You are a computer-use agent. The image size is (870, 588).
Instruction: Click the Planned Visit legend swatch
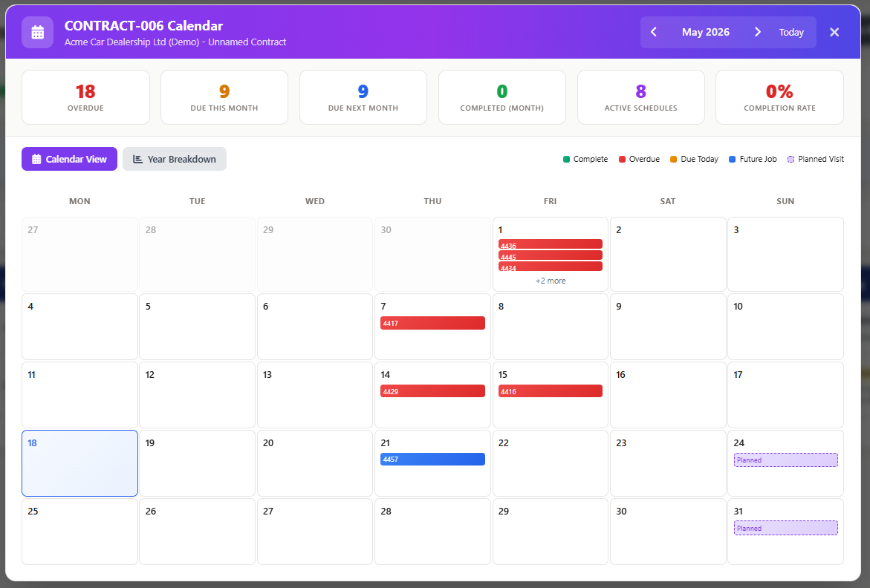tap(791, 159)
